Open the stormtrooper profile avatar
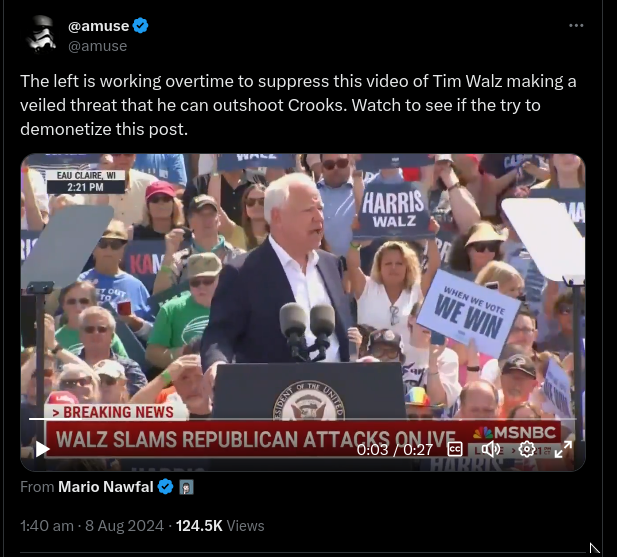The image size is (617, 557). (x=41, y=35)
